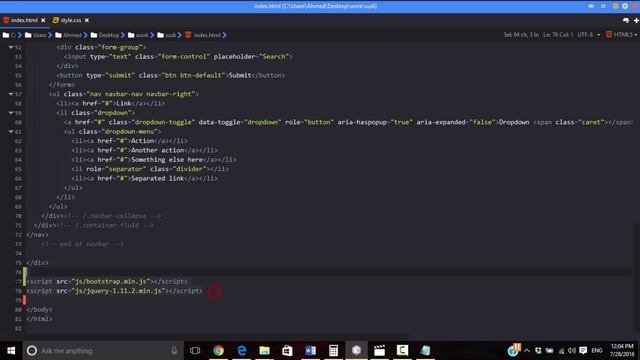Open Task View from the taskbar
This screenshot has height=360, width=640.
coord(195,351)
